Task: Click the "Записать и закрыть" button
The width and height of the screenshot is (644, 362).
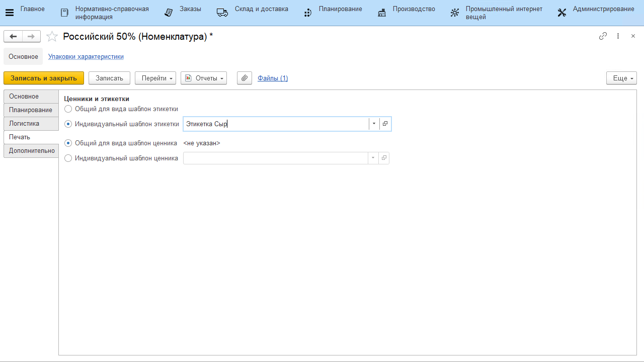Action: click(x=44, y=78)
